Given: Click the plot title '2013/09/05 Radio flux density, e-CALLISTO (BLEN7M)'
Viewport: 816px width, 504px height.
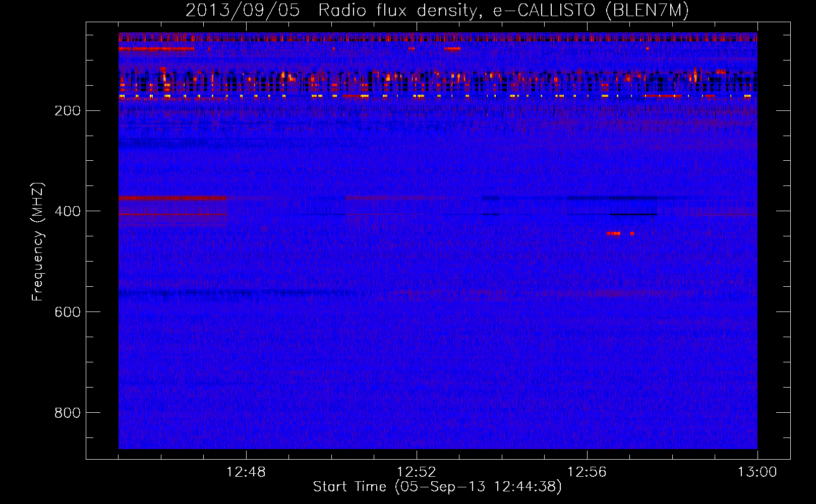Looking at the screenshot, I should (x=437, y=11).
